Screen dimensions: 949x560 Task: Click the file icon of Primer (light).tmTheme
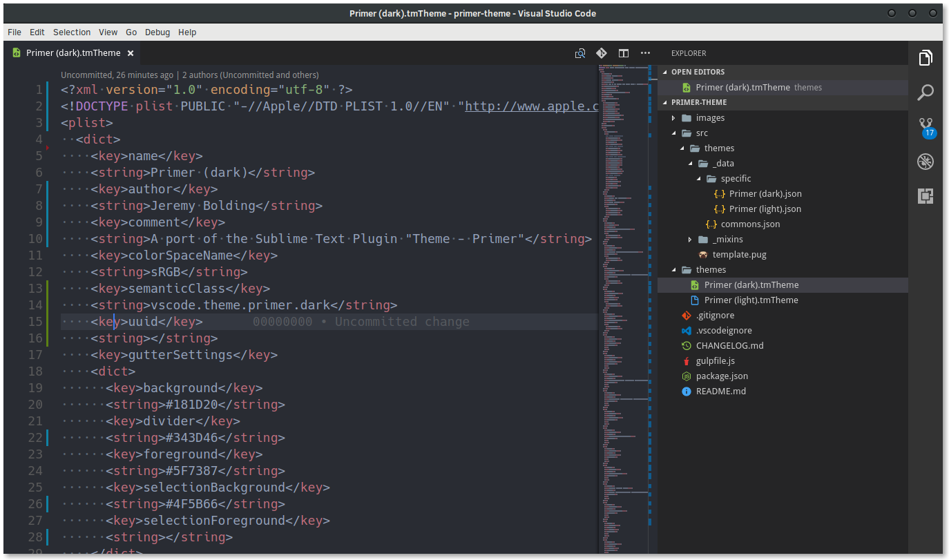coord(695,300)
